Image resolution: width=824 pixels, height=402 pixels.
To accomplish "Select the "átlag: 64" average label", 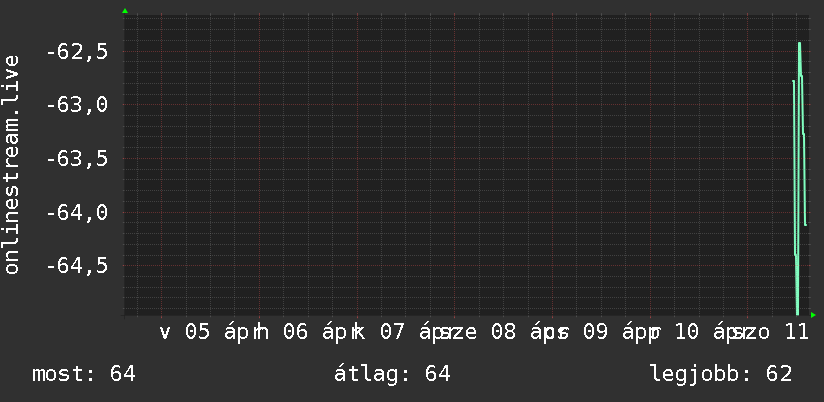I will point(392,374).
